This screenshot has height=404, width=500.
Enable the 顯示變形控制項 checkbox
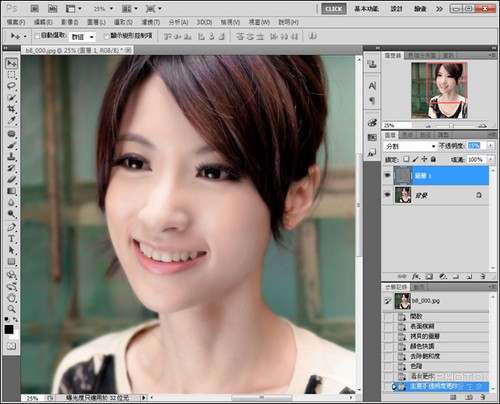(106, 36)
